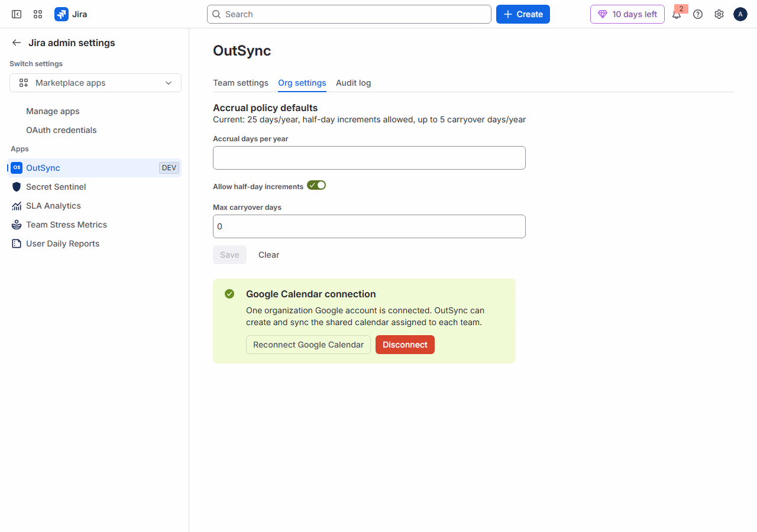Go back using arrow beside Jira admin settings
This screenshot has width=757, height=532.
tap(17, 43)
